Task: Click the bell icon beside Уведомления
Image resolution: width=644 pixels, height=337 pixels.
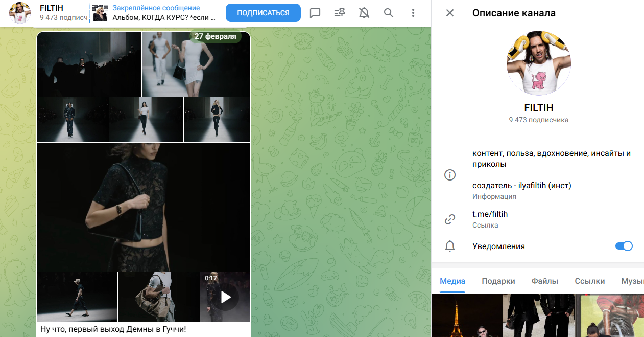Action: [450, 246]
